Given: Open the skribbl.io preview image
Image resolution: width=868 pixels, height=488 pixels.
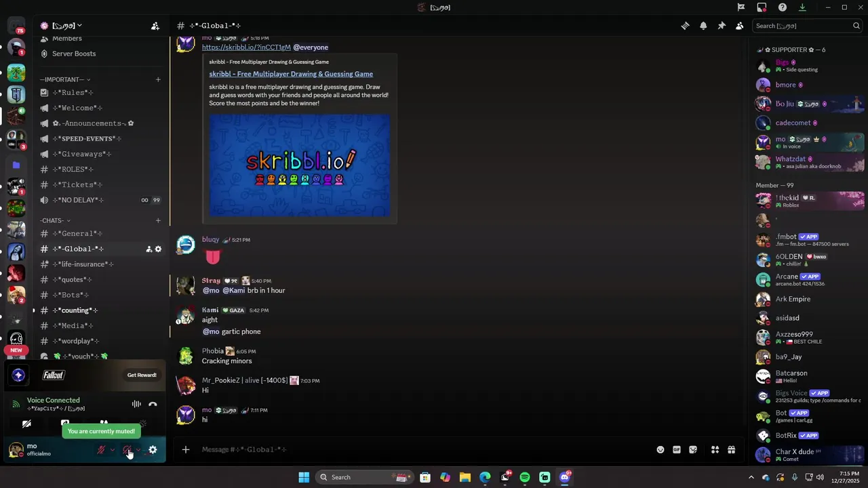Looking at the screenshot, I should pyautogui.click(x=300, y=165).
